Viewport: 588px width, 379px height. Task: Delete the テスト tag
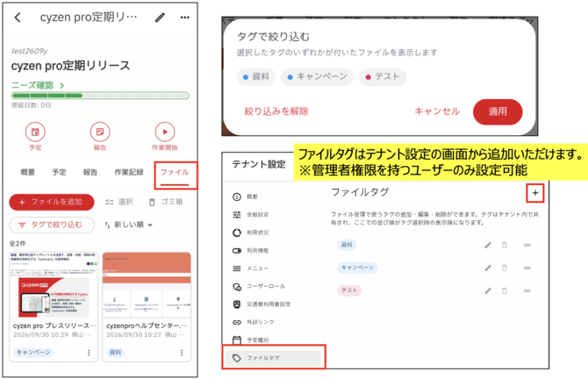(x=505, y=291)
